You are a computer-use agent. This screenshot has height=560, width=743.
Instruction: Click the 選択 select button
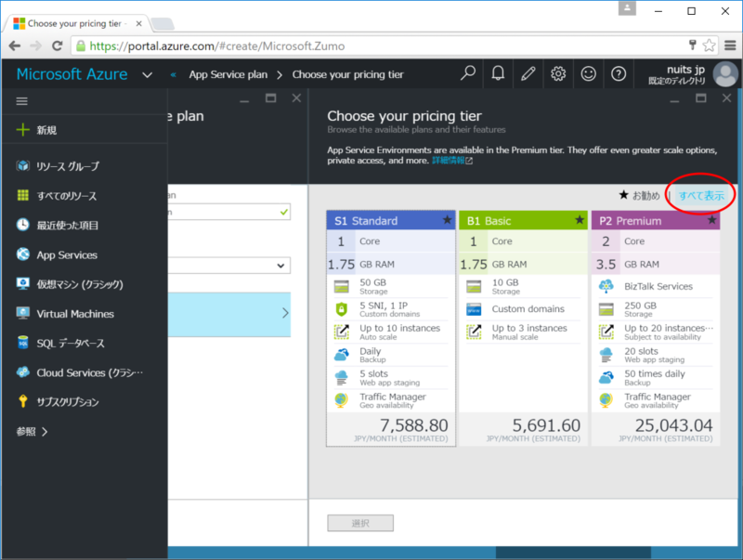click(x=360, y=523)
